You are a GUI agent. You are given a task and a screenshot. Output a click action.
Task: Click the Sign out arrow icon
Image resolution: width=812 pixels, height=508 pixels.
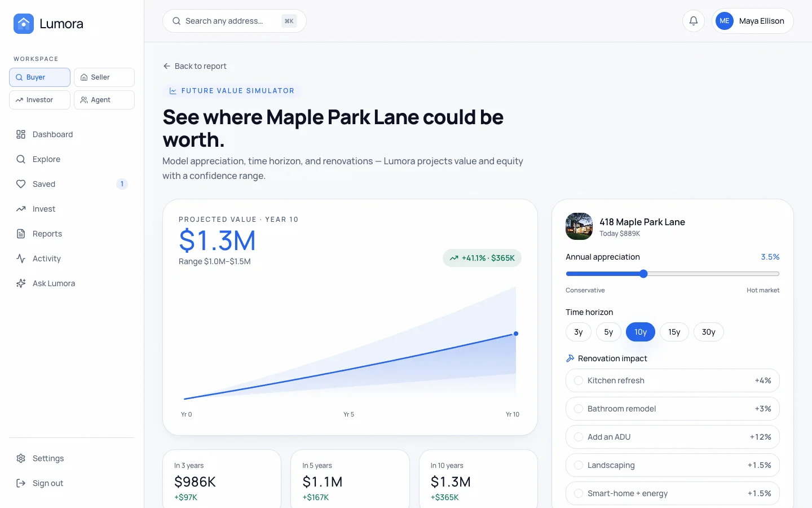pyautogui.click(x=21, y=483)
